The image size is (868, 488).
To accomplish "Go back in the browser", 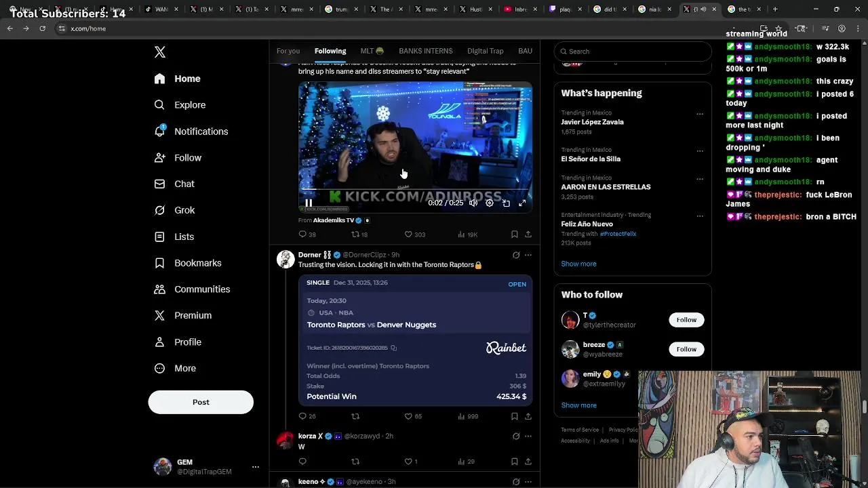I will [x=9, y=28].
